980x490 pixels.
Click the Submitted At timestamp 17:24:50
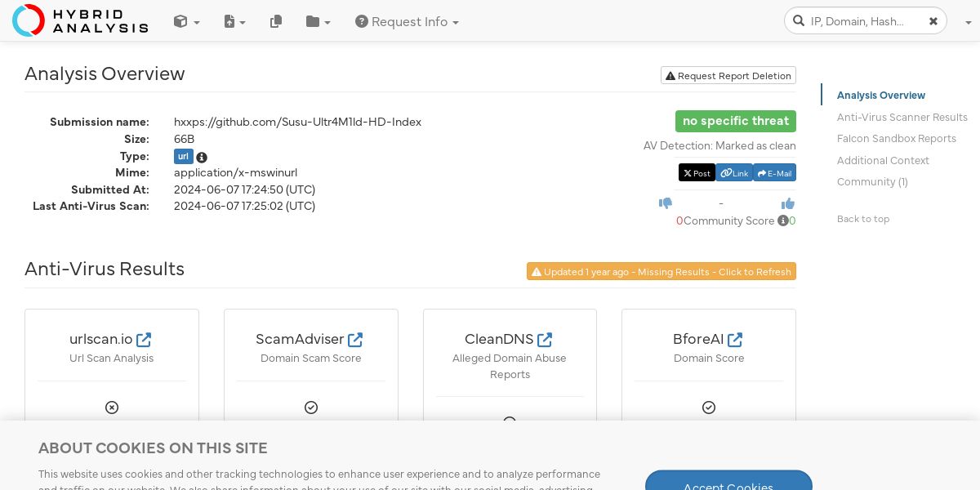coord(244,189)
